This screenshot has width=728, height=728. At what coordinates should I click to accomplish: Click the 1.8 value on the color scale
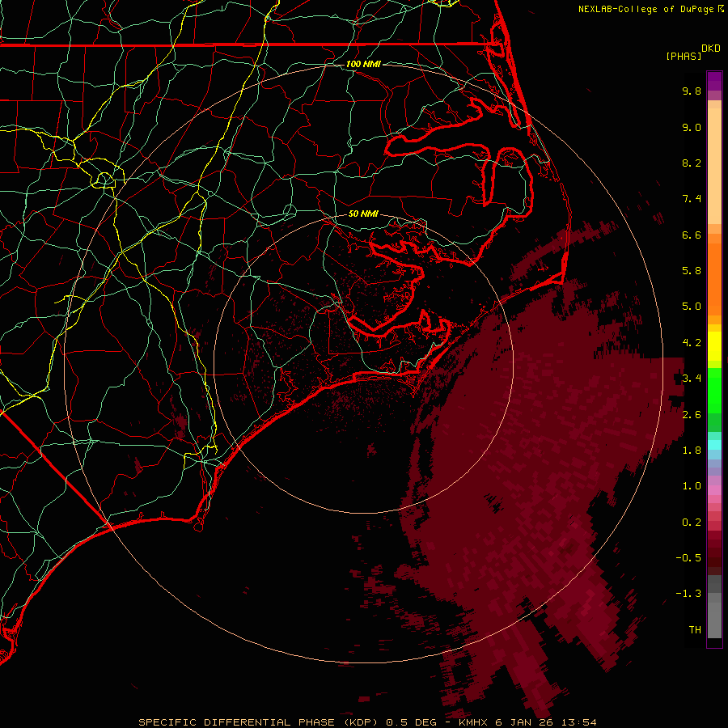(x=692, y=451)
